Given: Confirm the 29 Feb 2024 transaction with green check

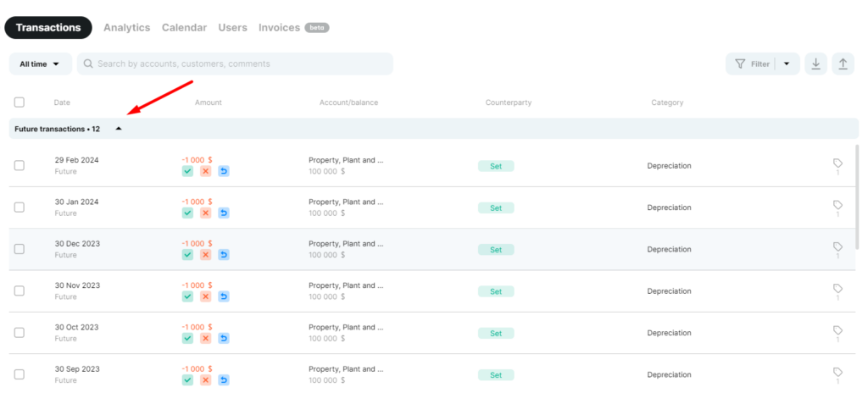Looking at the screenshot, I should point(187,171).
